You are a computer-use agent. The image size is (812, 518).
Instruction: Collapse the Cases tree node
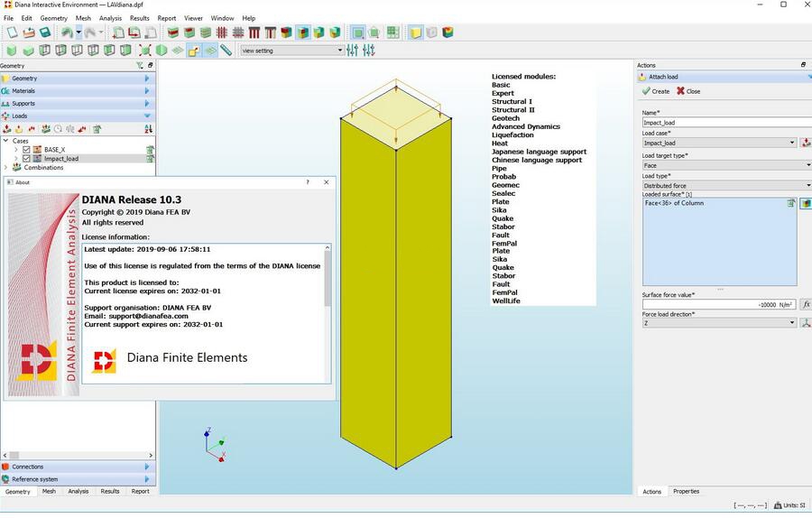6,141
